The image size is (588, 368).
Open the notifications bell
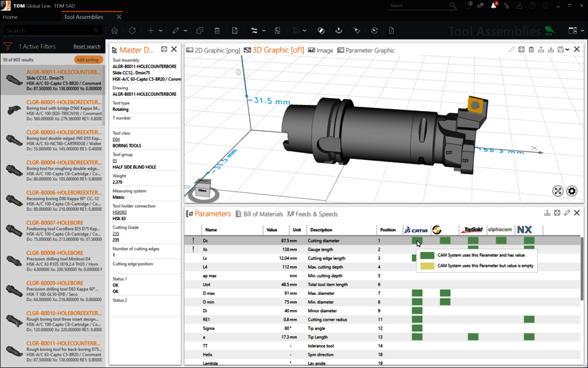point(494,6)
